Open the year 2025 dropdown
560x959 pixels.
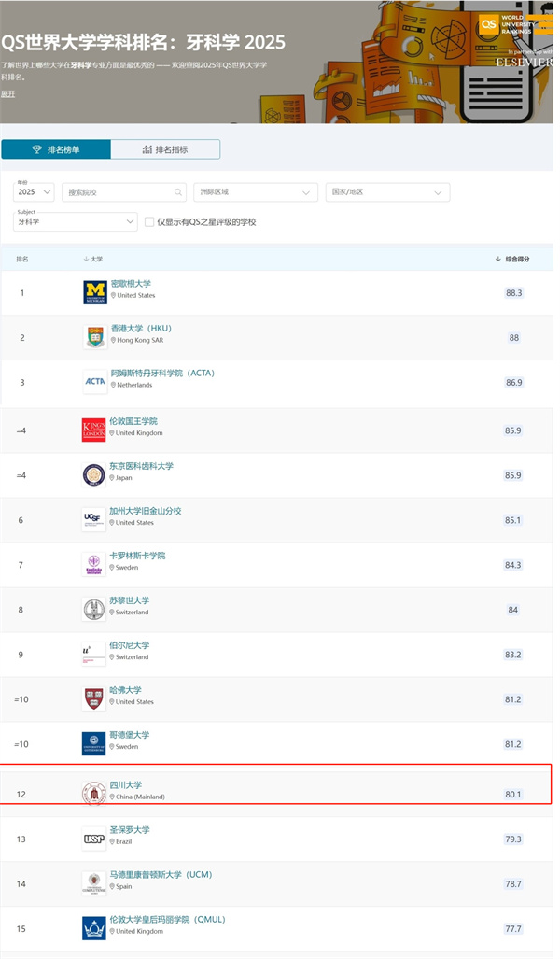pos(34,192)
